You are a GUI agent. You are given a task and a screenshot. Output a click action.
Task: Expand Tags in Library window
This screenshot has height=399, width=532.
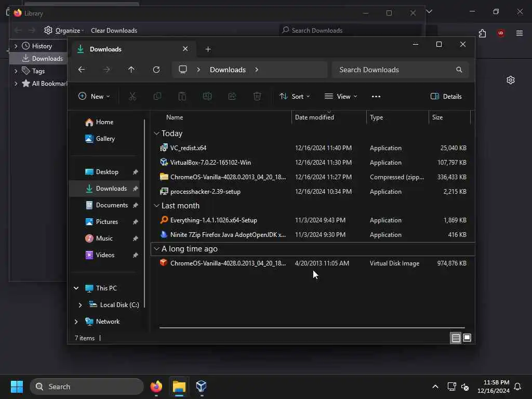click(16, 71)
